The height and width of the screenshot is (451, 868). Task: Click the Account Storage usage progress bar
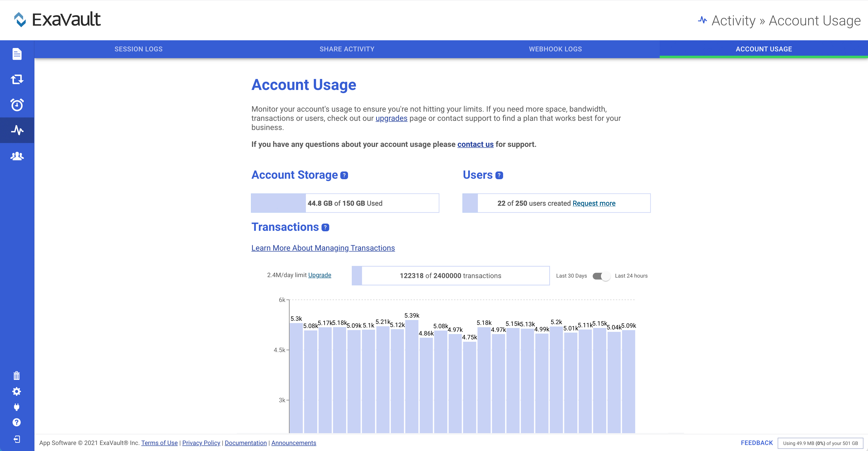tap(345, 203)
